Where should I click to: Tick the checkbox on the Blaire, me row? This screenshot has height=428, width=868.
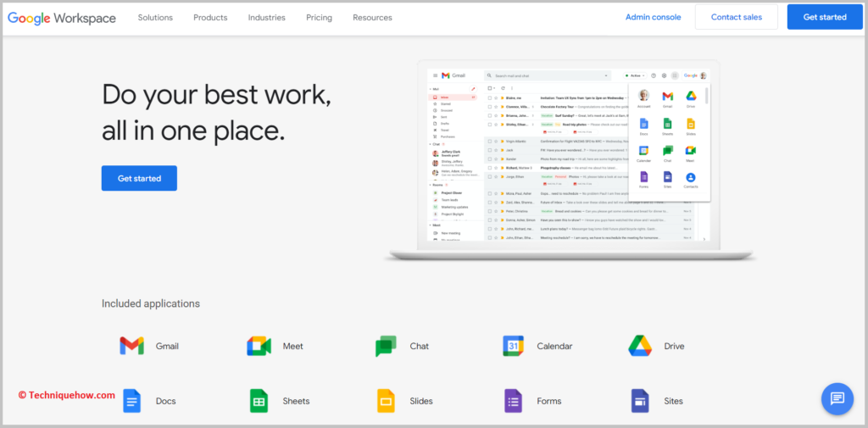(489, 98)
